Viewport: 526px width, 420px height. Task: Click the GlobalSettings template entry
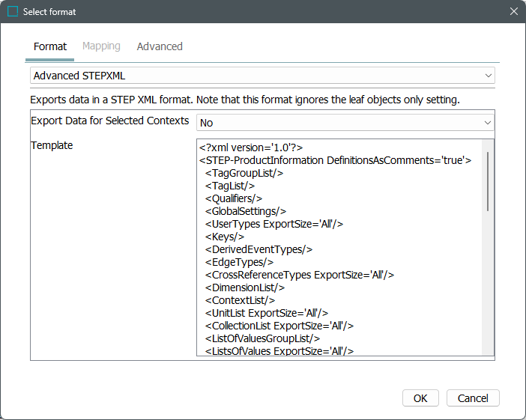tap(246, 211)
